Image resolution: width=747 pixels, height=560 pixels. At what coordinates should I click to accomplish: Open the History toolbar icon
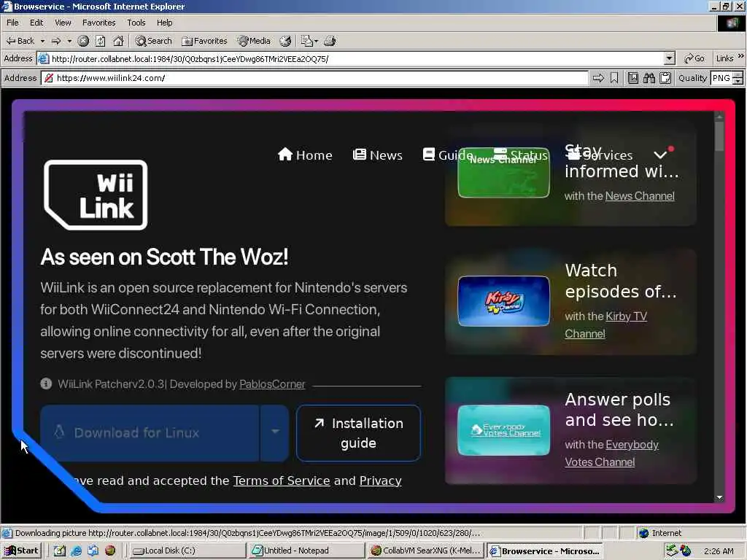pos(285,41)
